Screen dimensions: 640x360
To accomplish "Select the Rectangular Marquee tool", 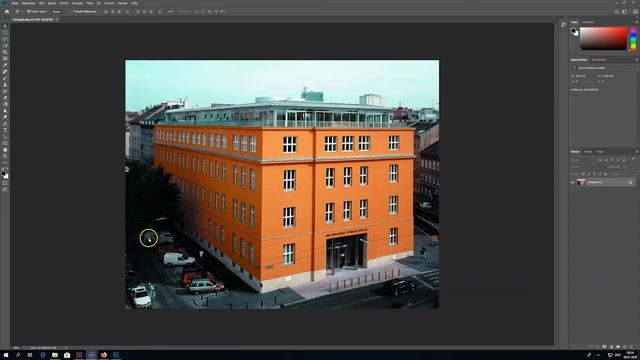I will (5, 33).
